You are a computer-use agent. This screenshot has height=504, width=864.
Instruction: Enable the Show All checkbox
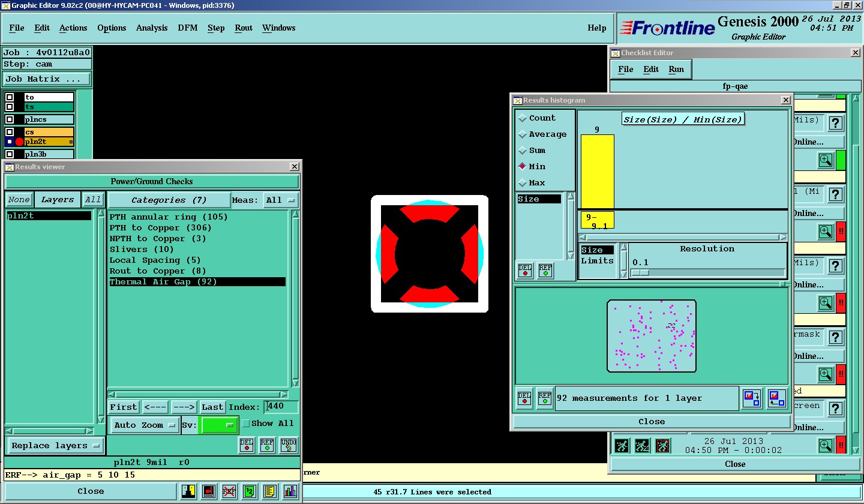245,424
